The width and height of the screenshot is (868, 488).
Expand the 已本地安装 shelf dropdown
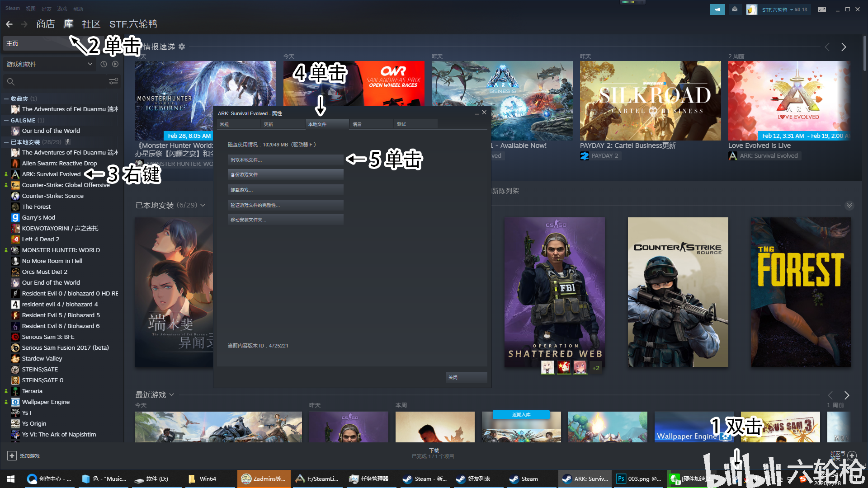point(203,205)
